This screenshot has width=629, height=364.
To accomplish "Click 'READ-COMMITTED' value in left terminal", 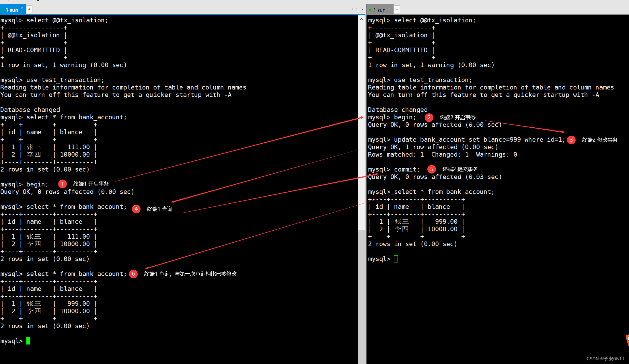I will click(x=34, y=50).
